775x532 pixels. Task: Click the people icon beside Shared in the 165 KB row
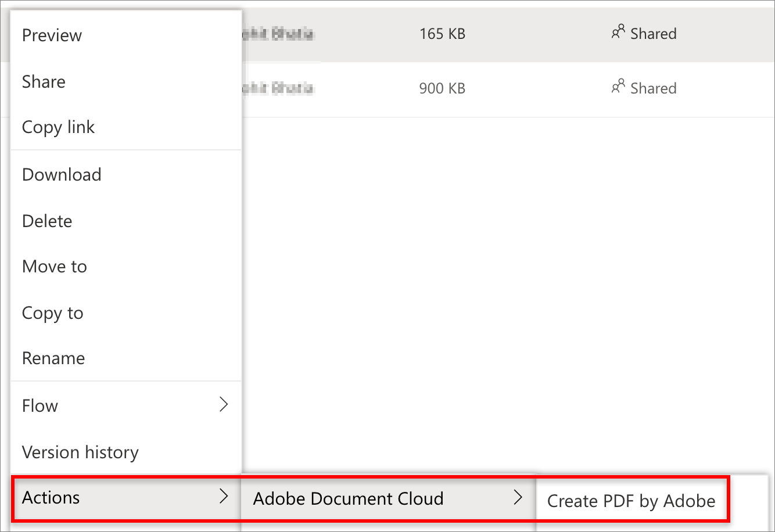tap(618, 33)
